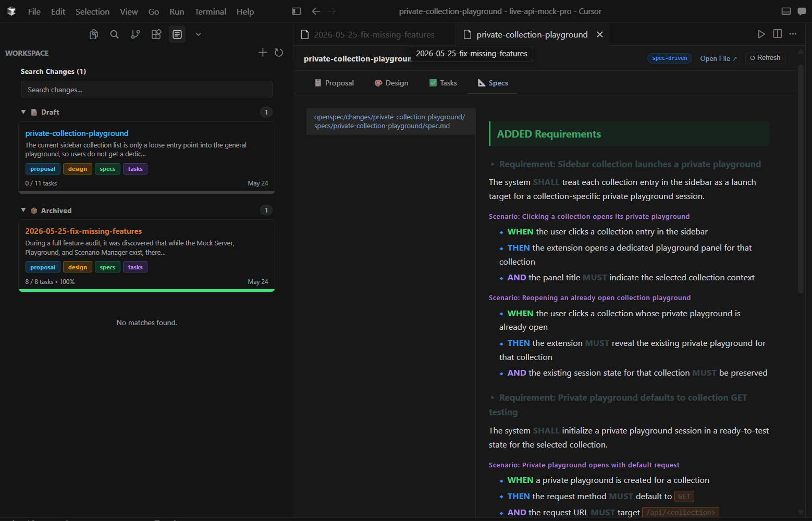This screenshot has height=521, width=812.
Task: Click the Draft group count badge
Action: [x=266, y=112]
